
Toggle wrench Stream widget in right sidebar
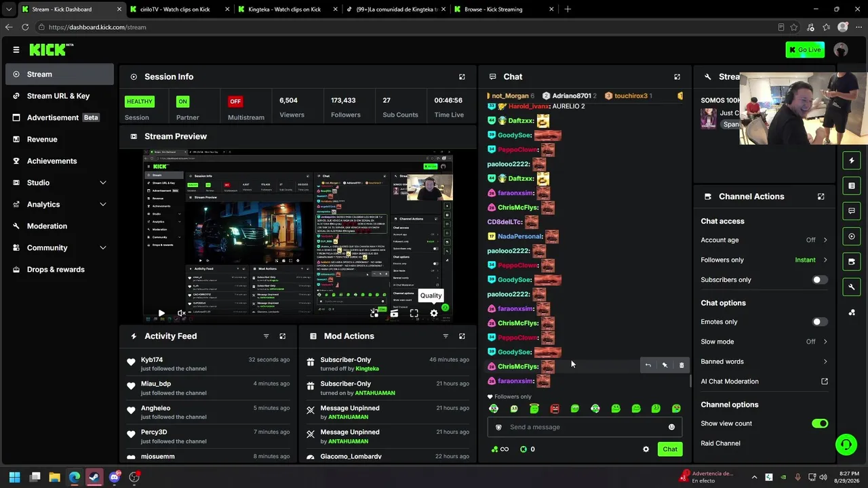(852, 287)
